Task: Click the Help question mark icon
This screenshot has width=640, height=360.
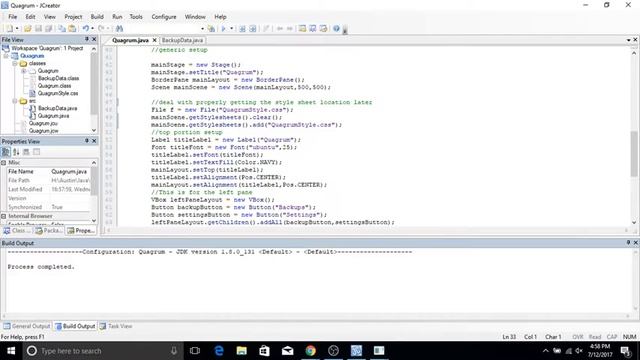Action: (x=336, y=29)
